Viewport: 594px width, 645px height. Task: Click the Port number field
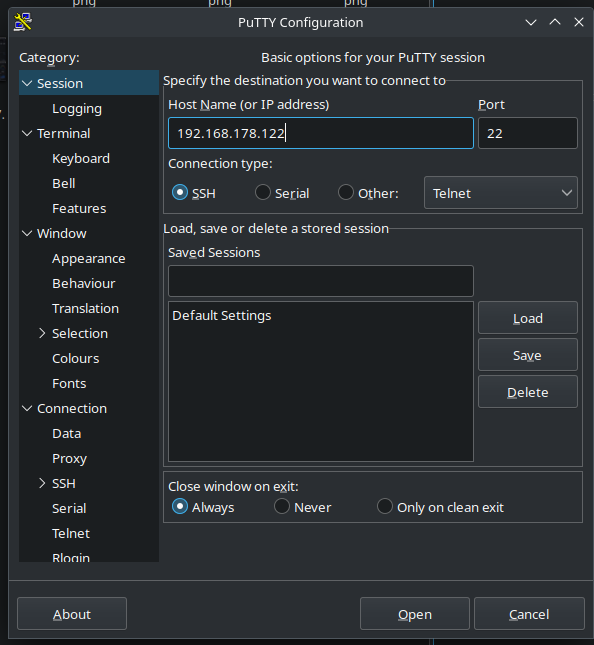(x=528, y=133)
